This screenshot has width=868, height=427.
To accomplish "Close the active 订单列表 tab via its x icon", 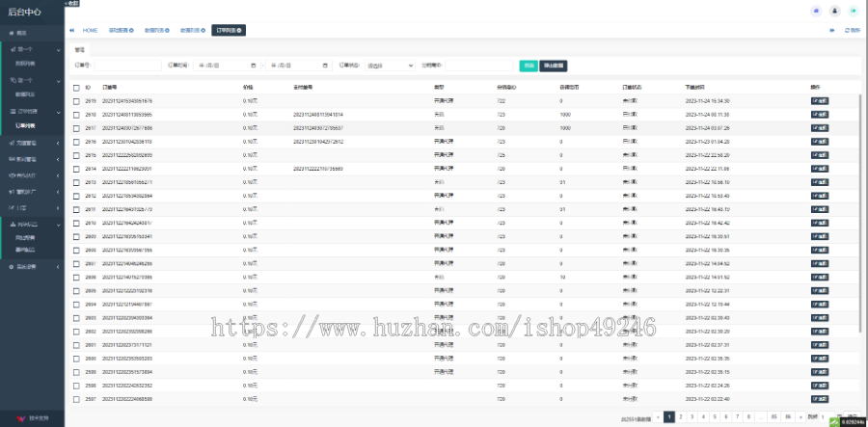I will (x=239, y=31).
